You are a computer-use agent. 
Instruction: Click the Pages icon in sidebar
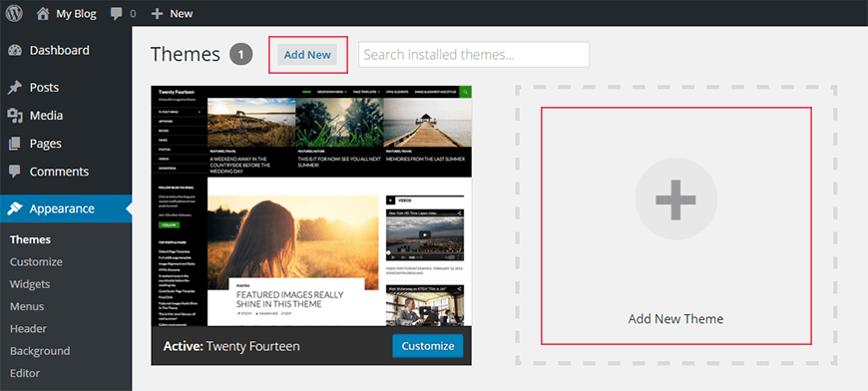tap(15, 144)
